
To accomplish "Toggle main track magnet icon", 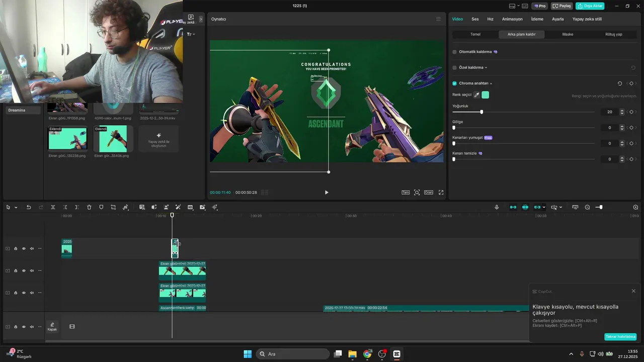I will pos(513,207).
